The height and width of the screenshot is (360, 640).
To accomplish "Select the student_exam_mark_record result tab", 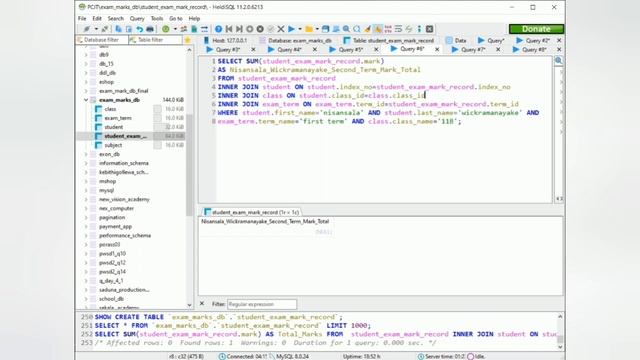I will click(251, 212).
